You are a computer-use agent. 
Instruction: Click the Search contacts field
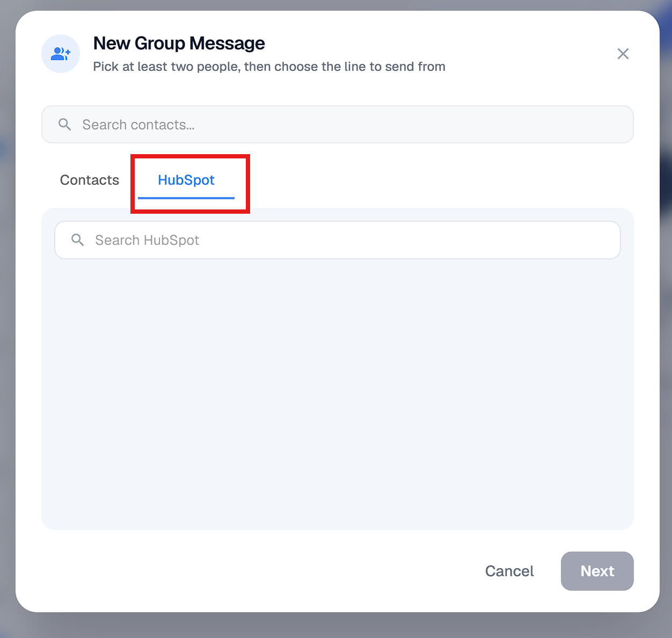(338, 125)
